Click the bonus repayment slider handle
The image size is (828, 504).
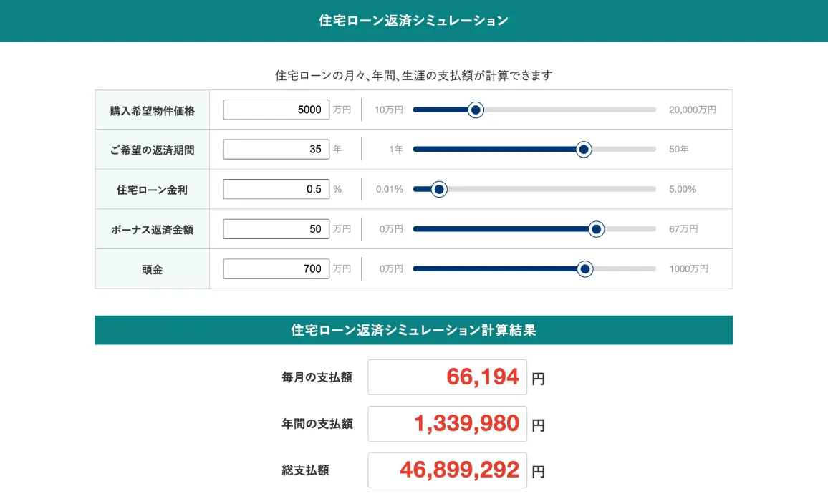[x=596, y=229]
